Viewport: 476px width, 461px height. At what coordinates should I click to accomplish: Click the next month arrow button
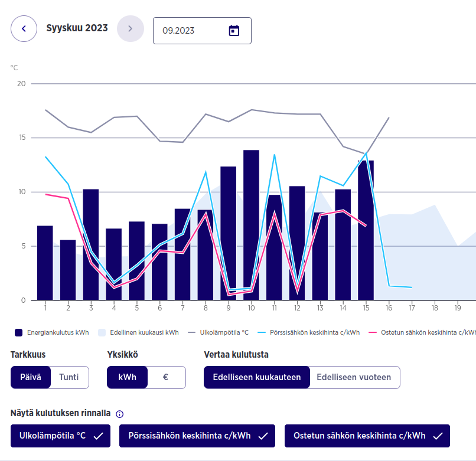[131, 28]
